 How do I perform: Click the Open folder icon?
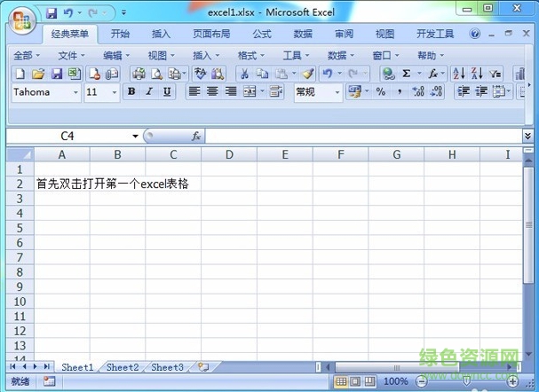pyautogui.click(x=38, y=74)
